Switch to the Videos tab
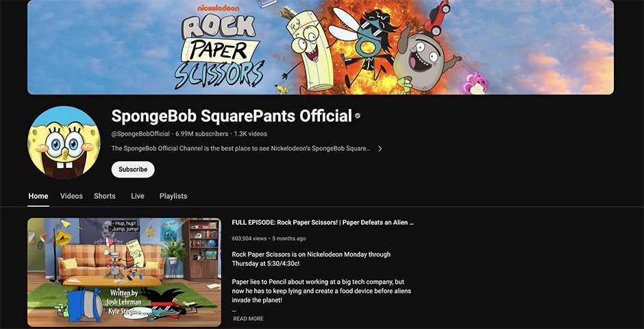The height and width of the screenshot is (329, 644). [x=71, y=196]
